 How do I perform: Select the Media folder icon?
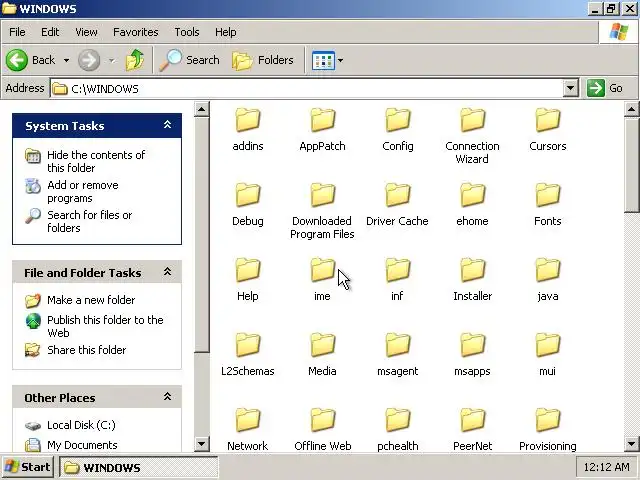(322, 345)
